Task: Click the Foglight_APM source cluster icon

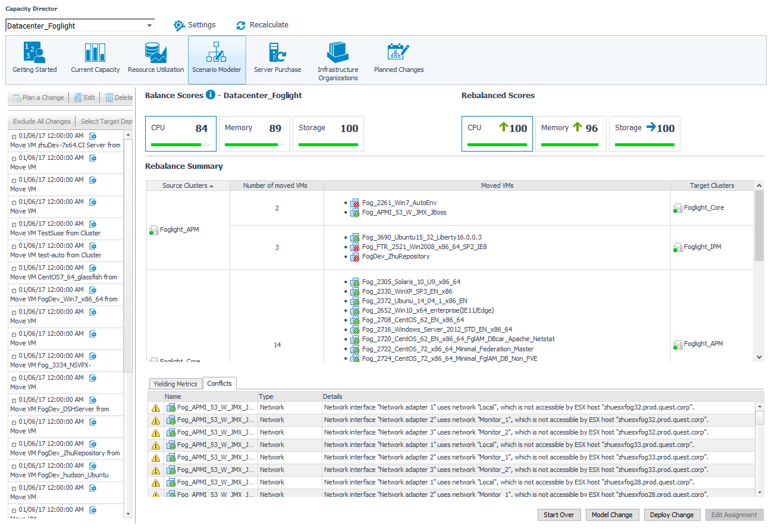Action: coord(154,230)
